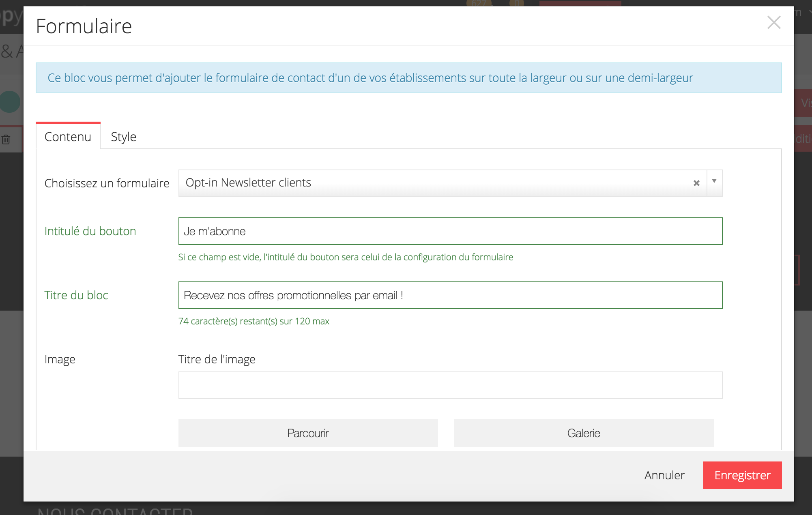Click the Choisissez un formulaire label
Image resolution: width=812 pixels, height=515 pixels.
pyautogui.click(x=107, y=183)
